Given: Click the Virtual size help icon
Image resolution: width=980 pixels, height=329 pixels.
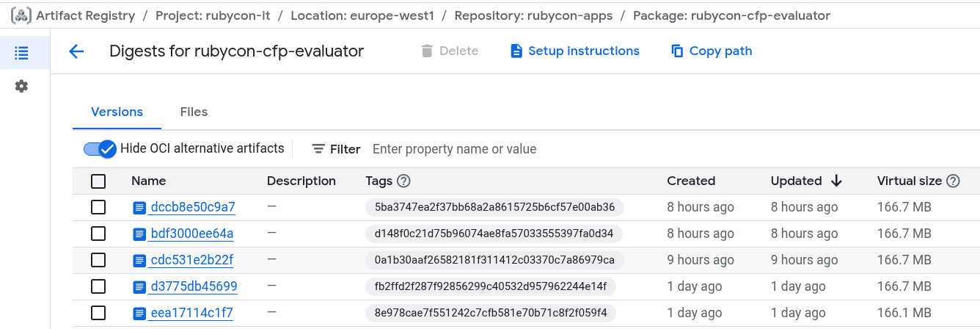Looking at the screenshot, I should pyautogui.click(x=953, y=181).
